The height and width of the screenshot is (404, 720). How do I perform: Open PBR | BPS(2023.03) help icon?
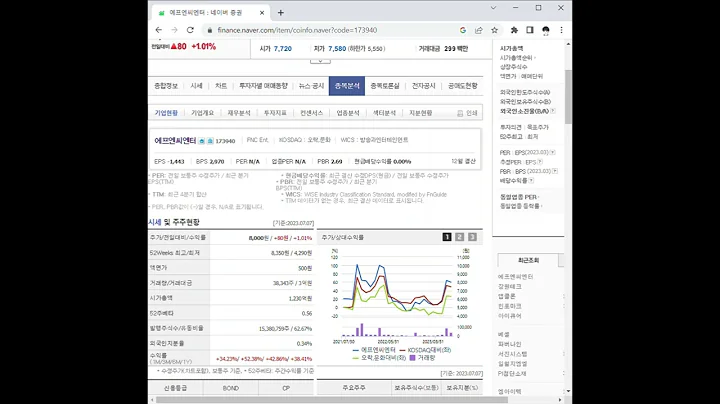click(555, 171)
